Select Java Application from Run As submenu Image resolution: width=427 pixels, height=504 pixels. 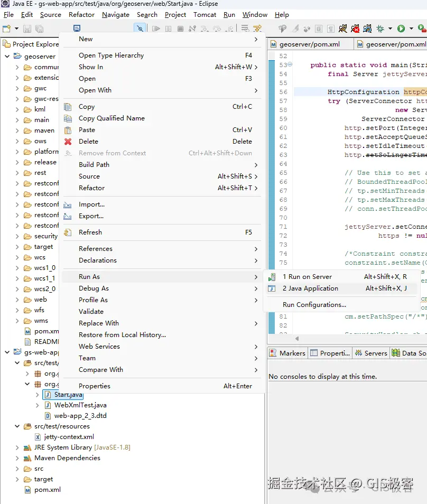pyautogui.click(x=341, y=288)
